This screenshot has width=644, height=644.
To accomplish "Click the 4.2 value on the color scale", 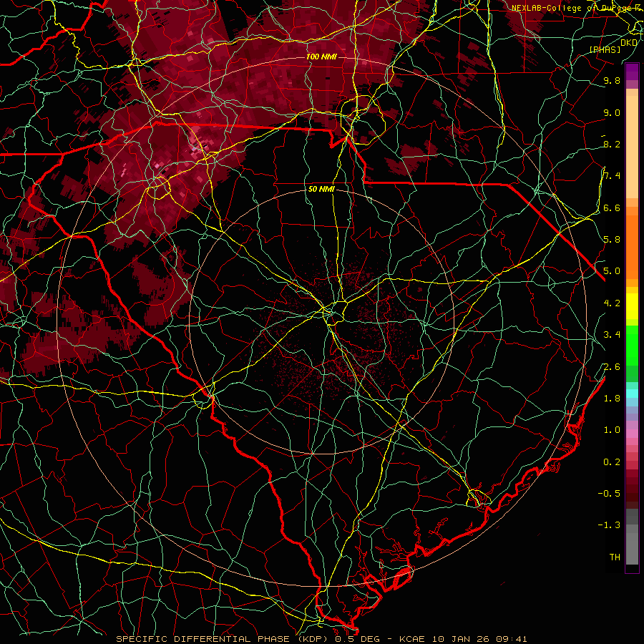I will [612, 303].
